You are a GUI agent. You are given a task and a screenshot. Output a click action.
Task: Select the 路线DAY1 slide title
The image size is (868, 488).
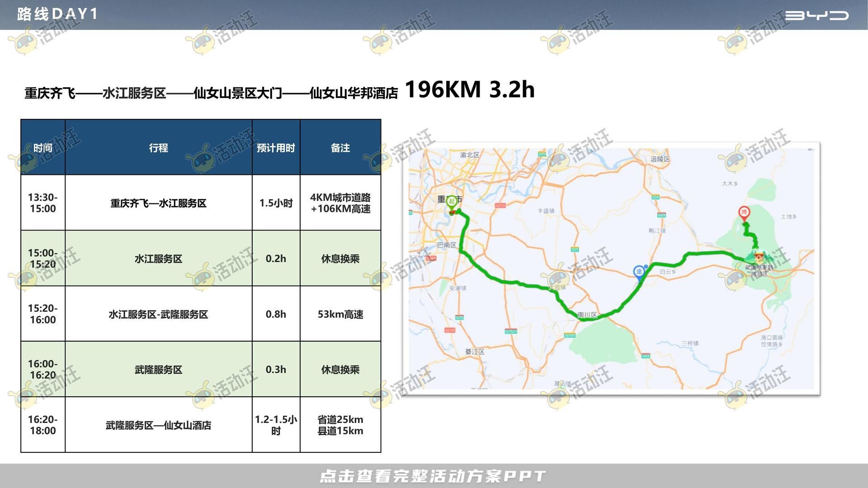57,14
